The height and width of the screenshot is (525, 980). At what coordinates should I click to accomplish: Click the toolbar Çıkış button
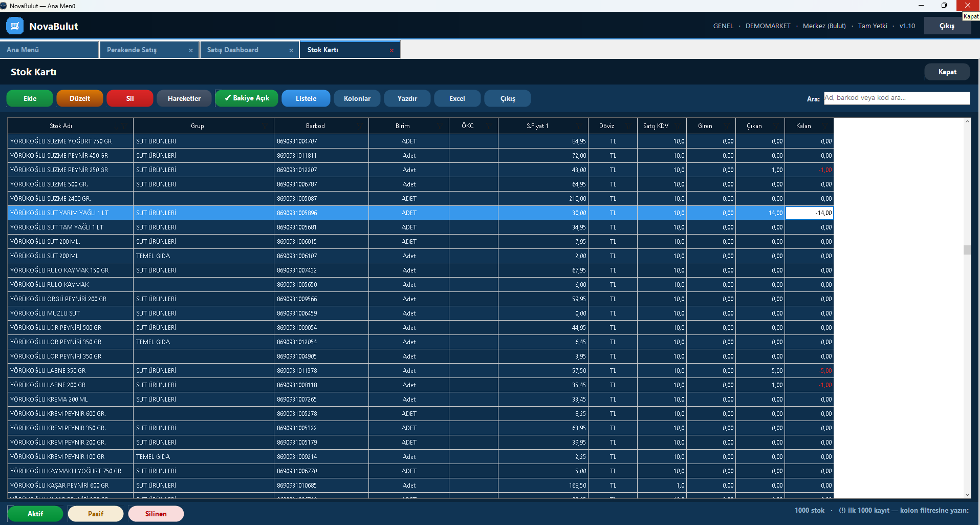[x=508, y=98]
